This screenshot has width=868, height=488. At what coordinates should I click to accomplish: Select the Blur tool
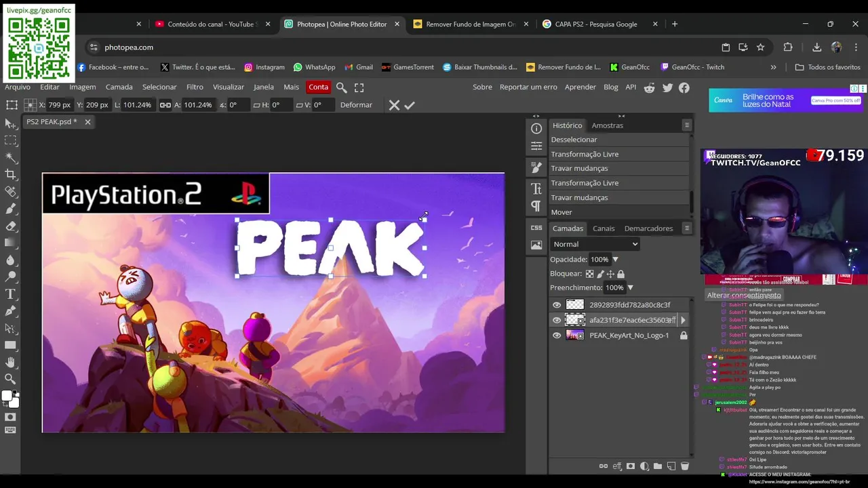point(11,260)
